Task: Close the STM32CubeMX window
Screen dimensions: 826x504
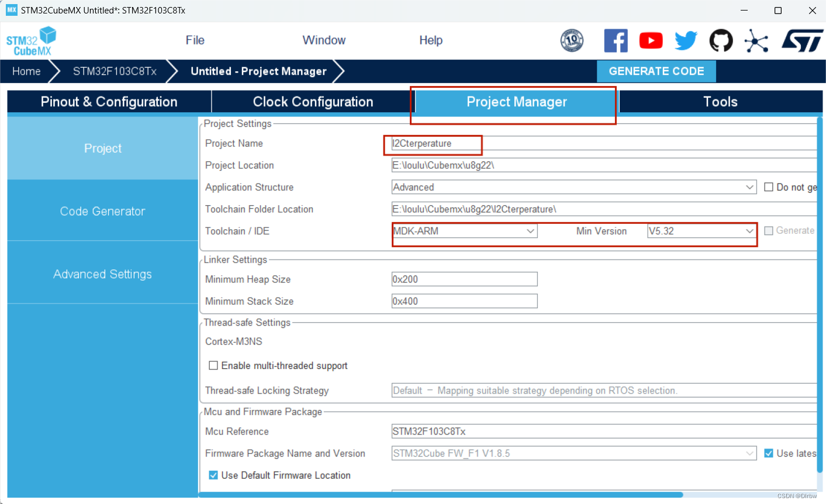Action: coord(812,11)
